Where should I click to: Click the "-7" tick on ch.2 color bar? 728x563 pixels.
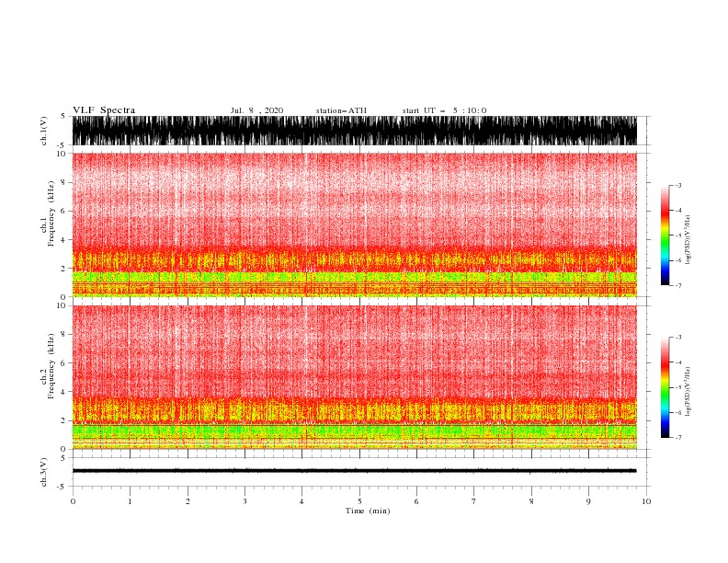click(x=678, y=438)
